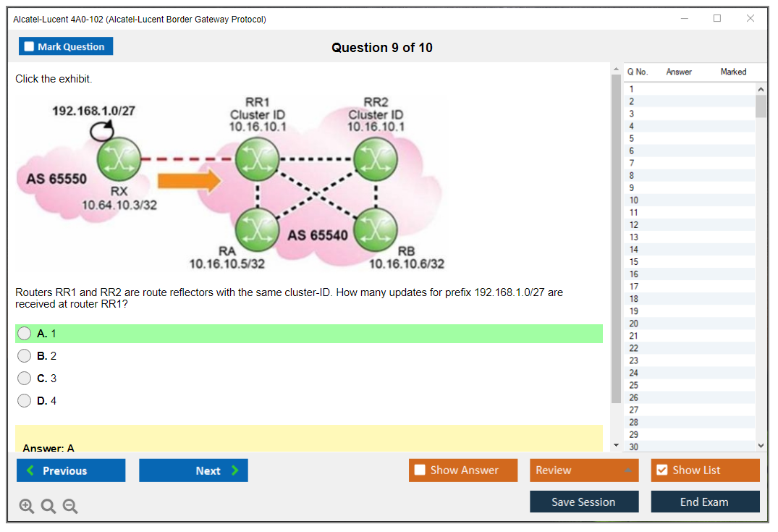The height and width of the screenshot is (532, 778).
Task: Select question 10 in the list
Action: point(634,200)
